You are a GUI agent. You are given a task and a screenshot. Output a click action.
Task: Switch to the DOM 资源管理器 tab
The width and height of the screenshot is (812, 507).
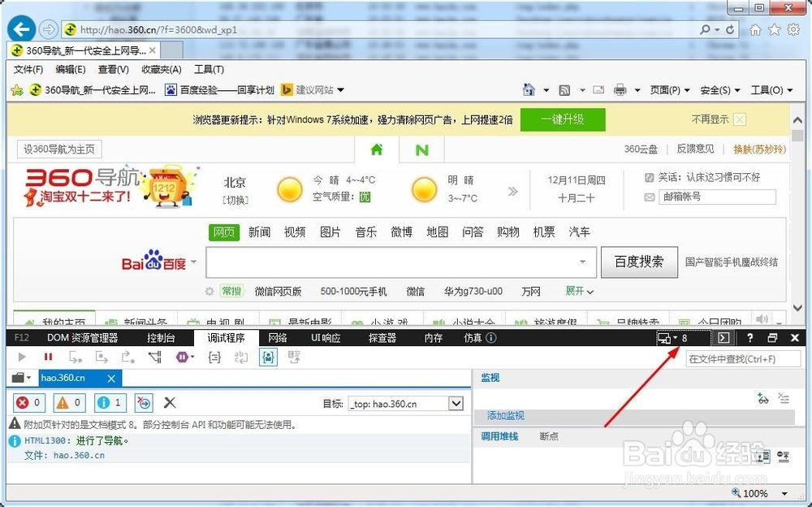point(82,338)
